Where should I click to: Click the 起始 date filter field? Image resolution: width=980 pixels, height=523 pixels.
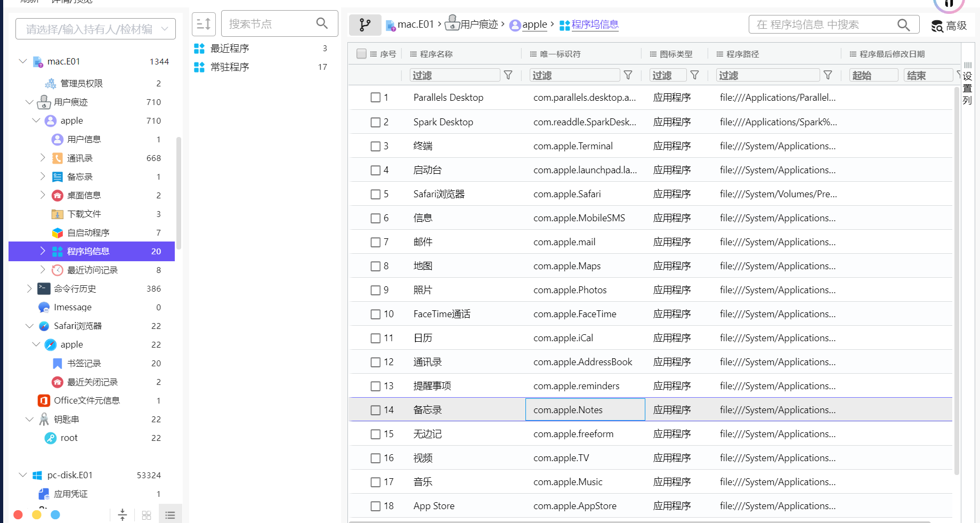[x=873, y=75]
